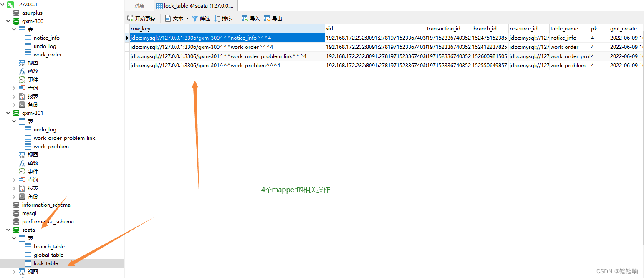Select the lock_table @seata tab

coord(196,6)
